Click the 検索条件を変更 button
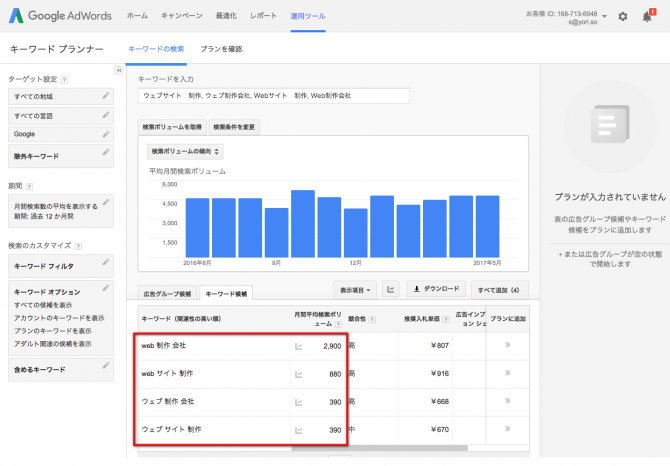The width and height of the screenshot is (670, 466). tap(234, 127)
